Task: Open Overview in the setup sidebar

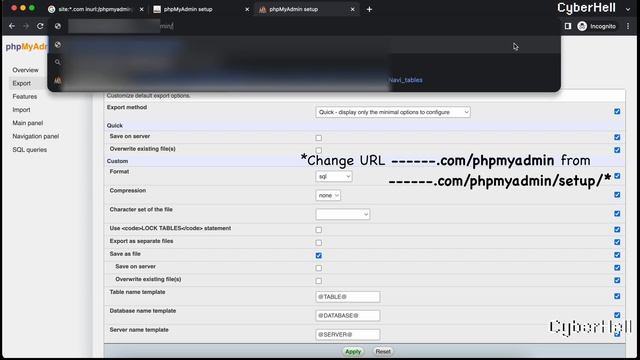Action: click(25, 70)
